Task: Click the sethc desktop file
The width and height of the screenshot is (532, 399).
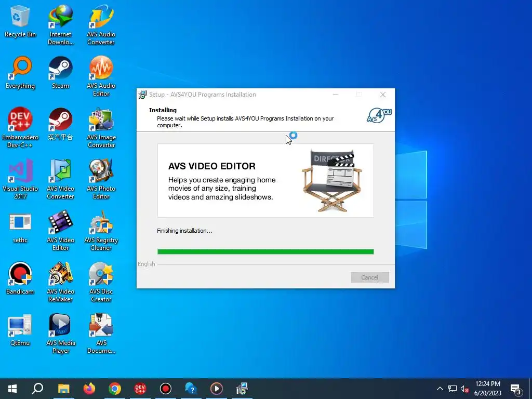Action: (20, 228)
